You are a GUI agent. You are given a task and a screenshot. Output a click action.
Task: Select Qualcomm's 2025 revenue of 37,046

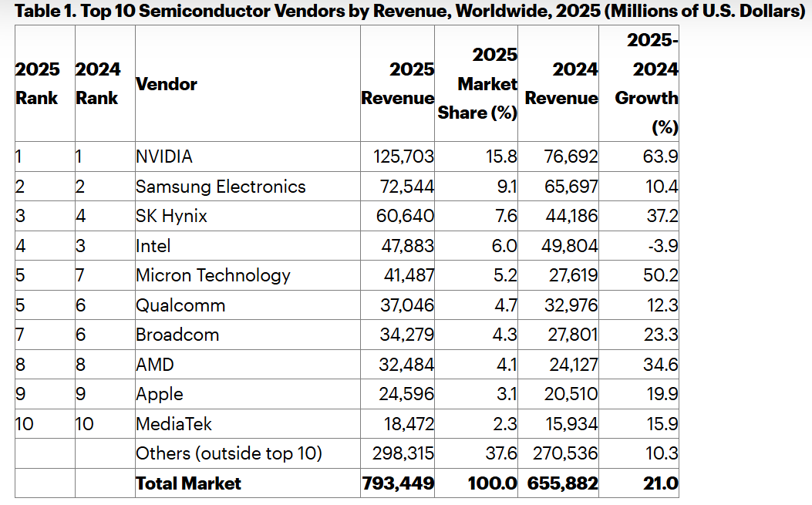pos(406,305)
